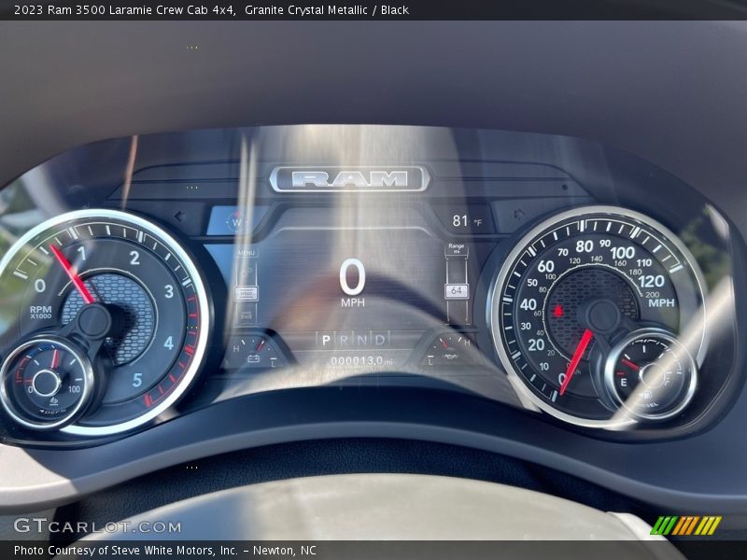Click the Range mi label

coord(456,248)
